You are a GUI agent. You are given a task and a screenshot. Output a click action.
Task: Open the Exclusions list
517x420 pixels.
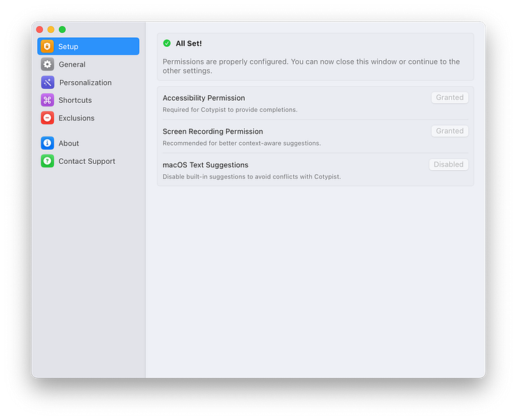[88, 118]
